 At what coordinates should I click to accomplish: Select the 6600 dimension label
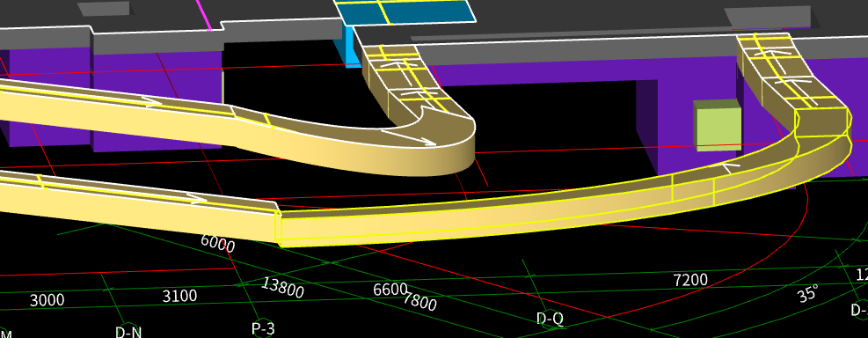[390, 289]
